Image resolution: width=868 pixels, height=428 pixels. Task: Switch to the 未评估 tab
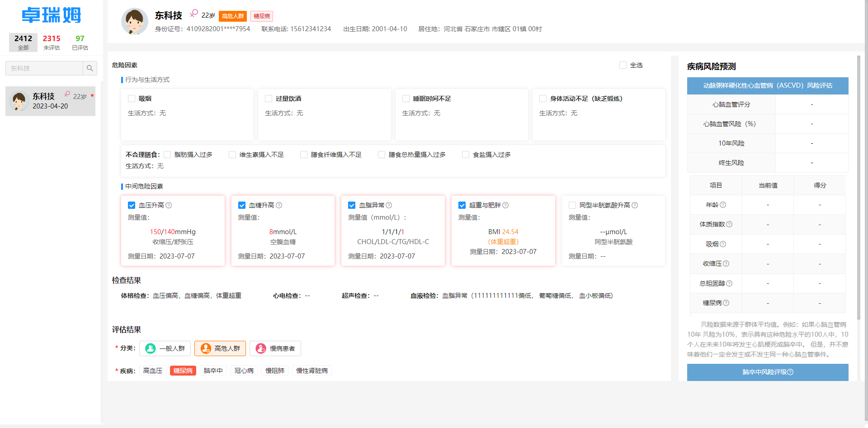point(52,42)
